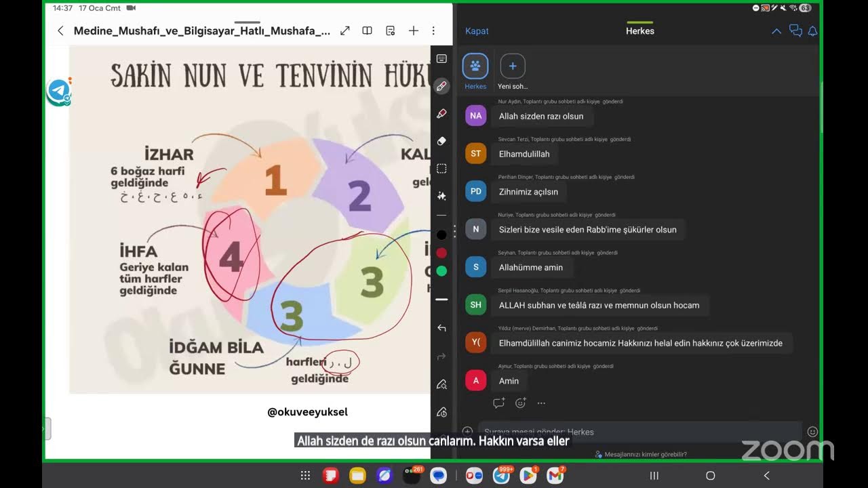This screenshot has height=488, width=868.
Task: Open Telegram with 999+ badge in taskbar
Action: pos(502,476)
